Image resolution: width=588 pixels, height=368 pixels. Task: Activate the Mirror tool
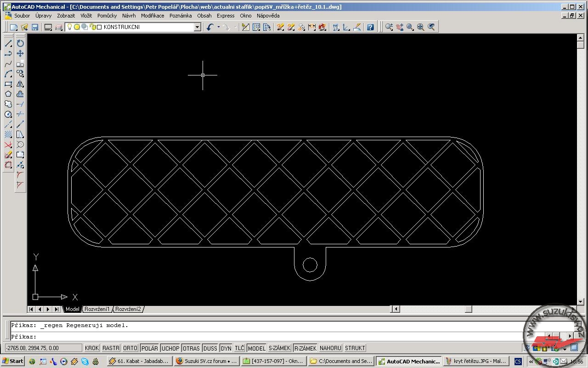(x=20, y=84)
